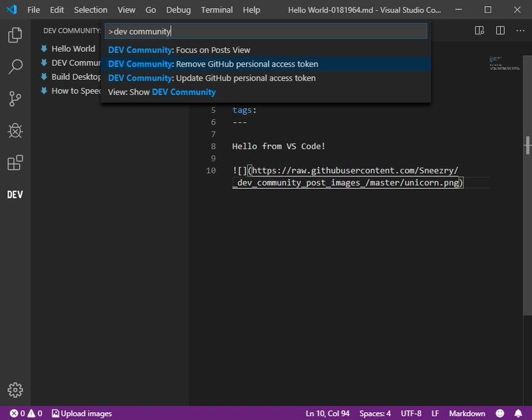The height and width of the screenshot is (420, 532).
Task: Click the 'Hello from VS Code!' line
Action: 279,146
